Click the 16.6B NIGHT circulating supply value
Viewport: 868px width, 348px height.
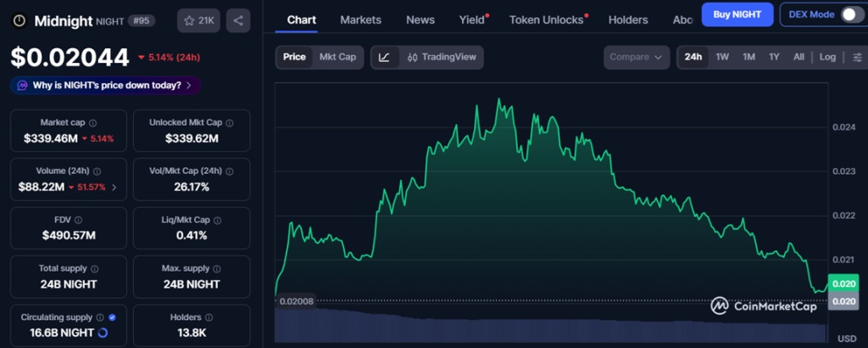pos(62,333)
